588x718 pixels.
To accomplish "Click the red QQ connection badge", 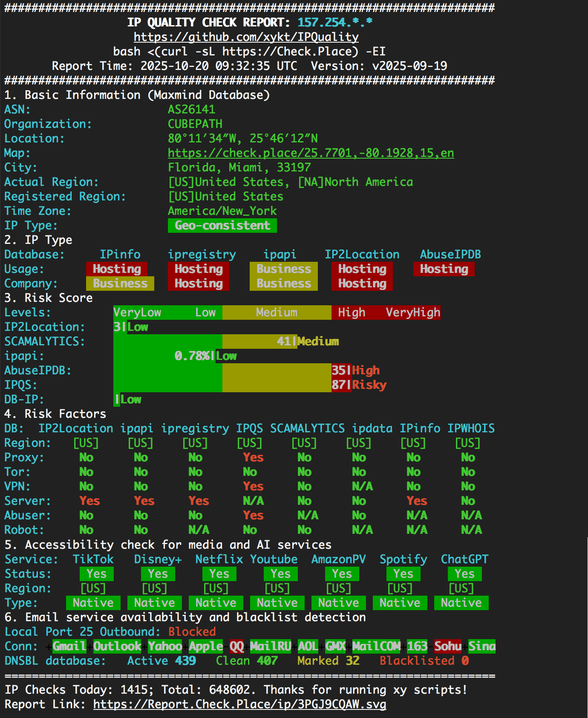I will click(x=236, y=646).
